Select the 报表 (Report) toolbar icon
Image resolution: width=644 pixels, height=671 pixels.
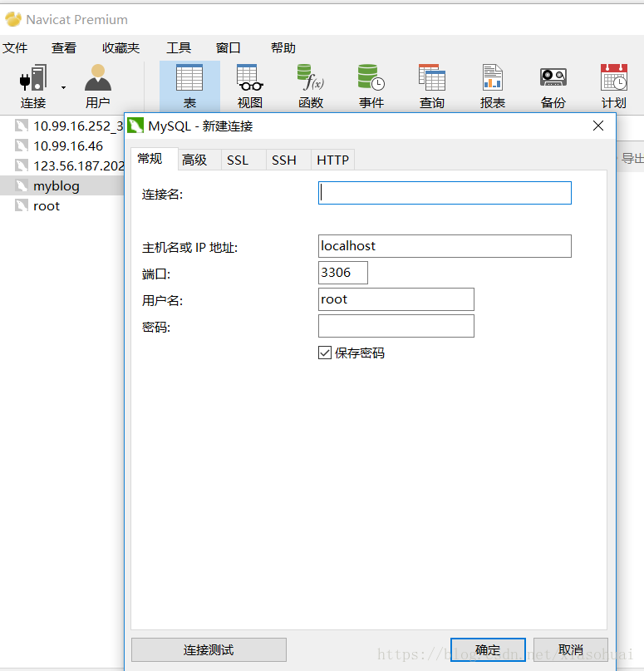point(493,86)
